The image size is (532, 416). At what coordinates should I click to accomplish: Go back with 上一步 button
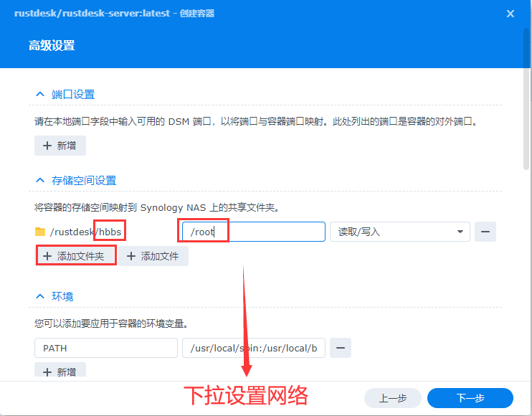click(393, 398)
